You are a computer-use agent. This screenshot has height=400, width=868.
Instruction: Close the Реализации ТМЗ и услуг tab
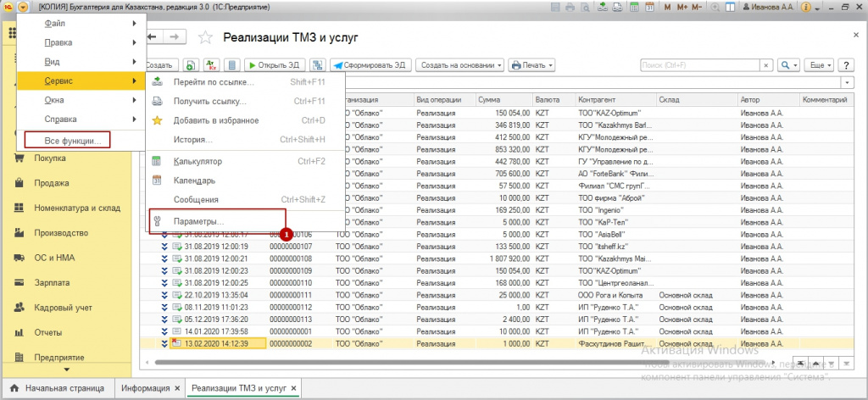point(294,388)
